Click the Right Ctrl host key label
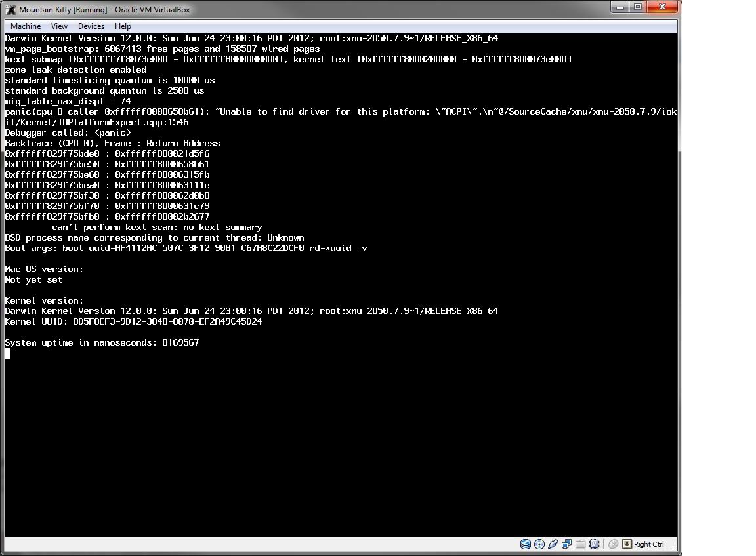 [x=648, y=544]
